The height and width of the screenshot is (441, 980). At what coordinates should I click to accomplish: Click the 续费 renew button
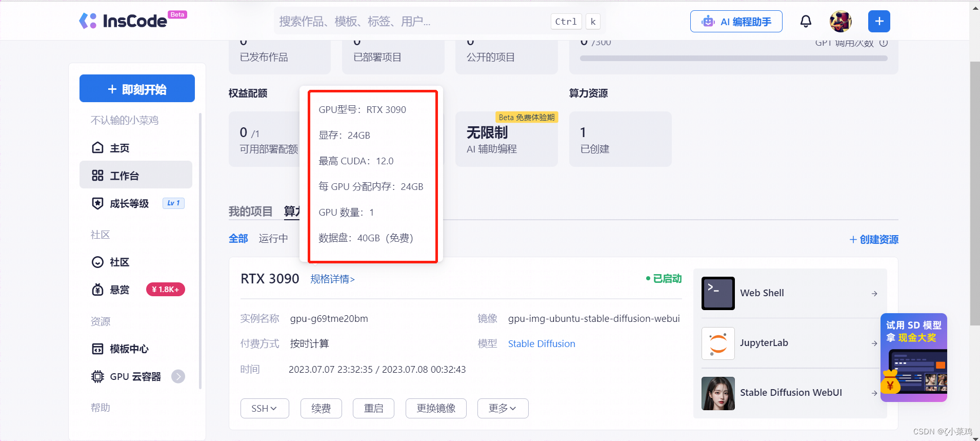321,408
